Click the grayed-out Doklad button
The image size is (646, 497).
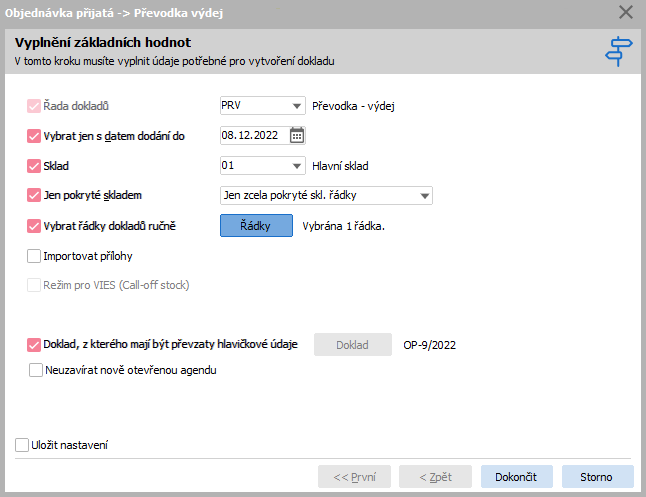pyautogui.click(x=353, y=345)
